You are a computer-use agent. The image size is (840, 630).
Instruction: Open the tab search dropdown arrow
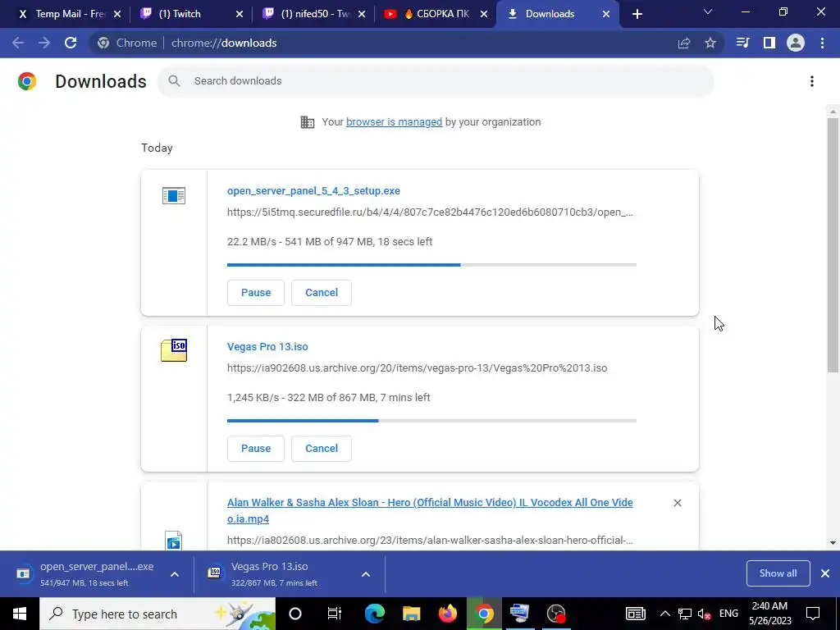click(x=708, y=11)
